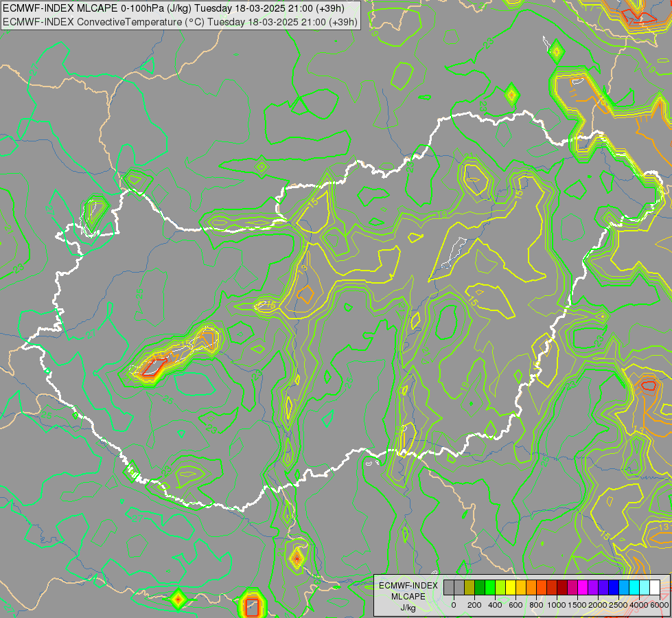
Task: Select the bright green swatch in the legend
Action: click(490, 588)
